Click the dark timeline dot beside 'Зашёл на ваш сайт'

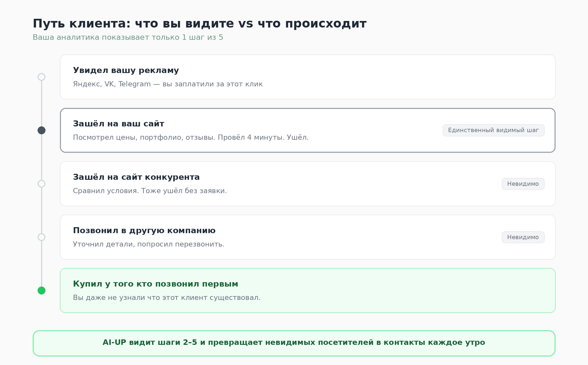point(42,130)
